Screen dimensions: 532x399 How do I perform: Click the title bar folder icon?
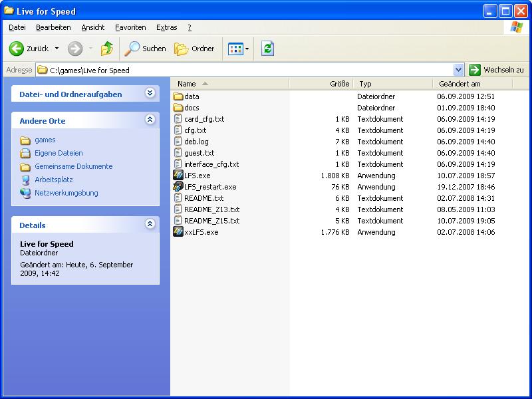click(9, 11)
